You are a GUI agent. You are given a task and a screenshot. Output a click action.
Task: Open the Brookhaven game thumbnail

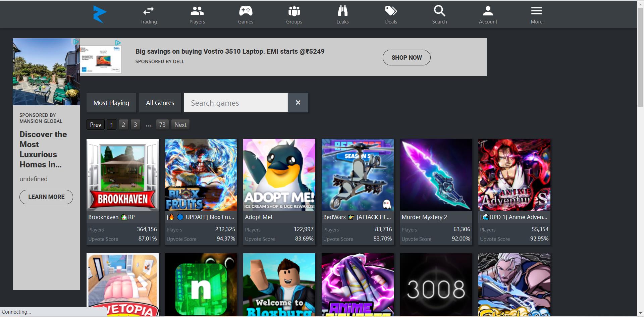(122, 175)
